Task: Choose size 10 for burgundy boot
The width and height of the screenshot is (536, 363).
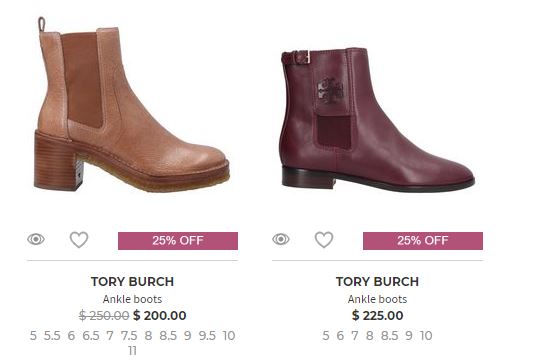Action: (426, 336)
